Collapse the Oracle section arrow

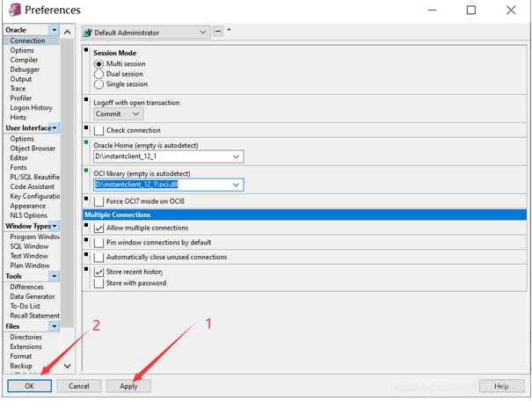pos(54,30)
